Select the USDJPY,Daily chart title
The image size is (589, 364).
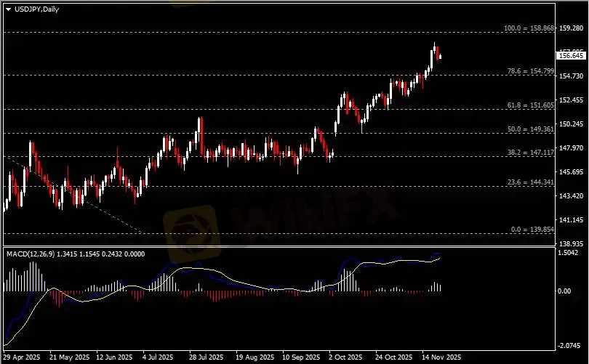[33, 7]
